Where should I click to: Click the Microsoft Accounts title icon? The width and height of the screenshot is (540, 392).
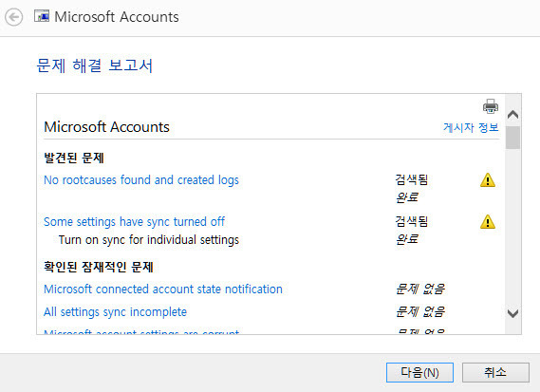click(x=42, y=16)
